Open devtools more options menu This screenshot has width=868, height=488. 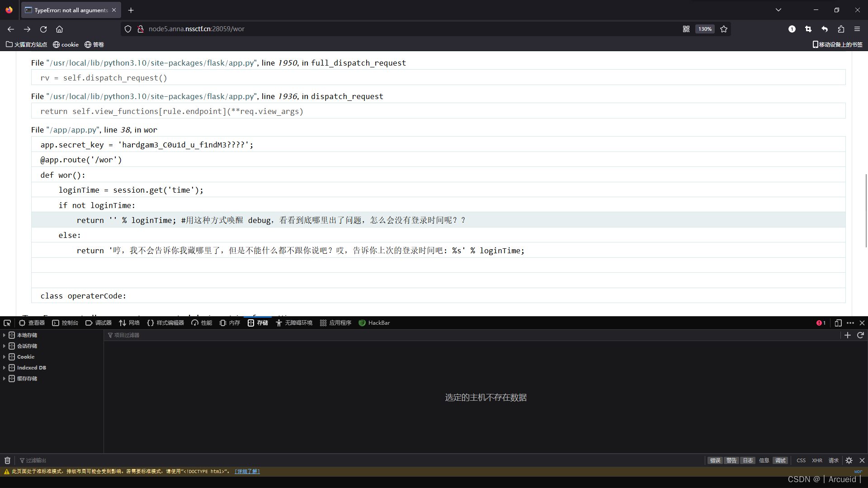850,323
